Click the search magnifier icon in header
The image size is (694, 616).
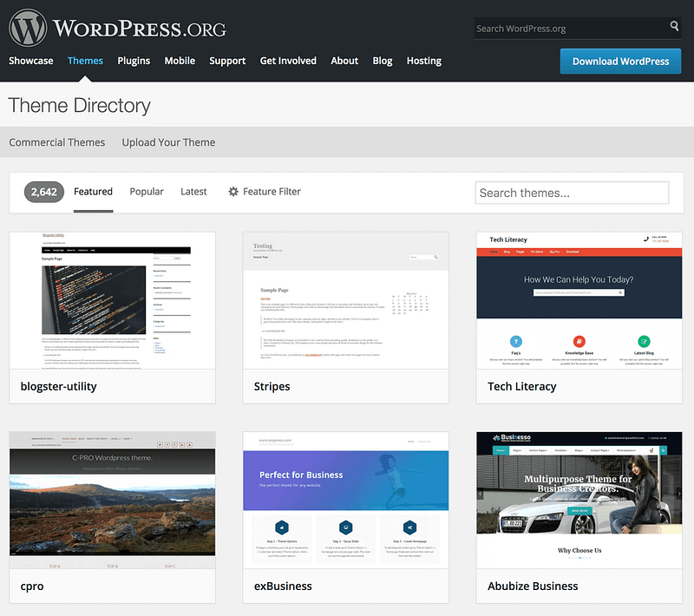(674, 27)
